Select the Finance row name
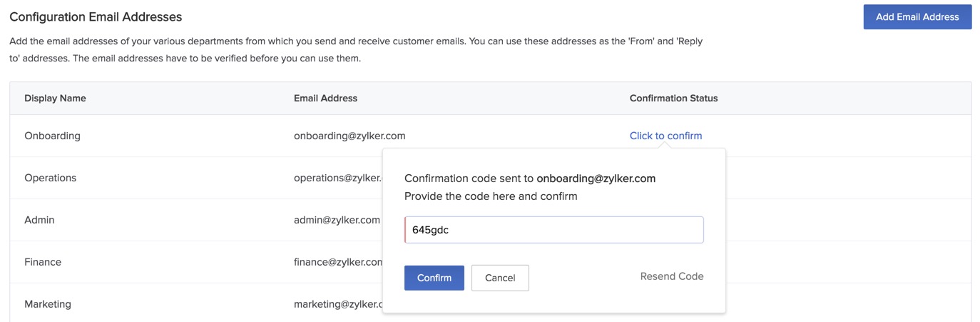Image resolution: width=980 pixels, height=322 pixels. [43, 262]
